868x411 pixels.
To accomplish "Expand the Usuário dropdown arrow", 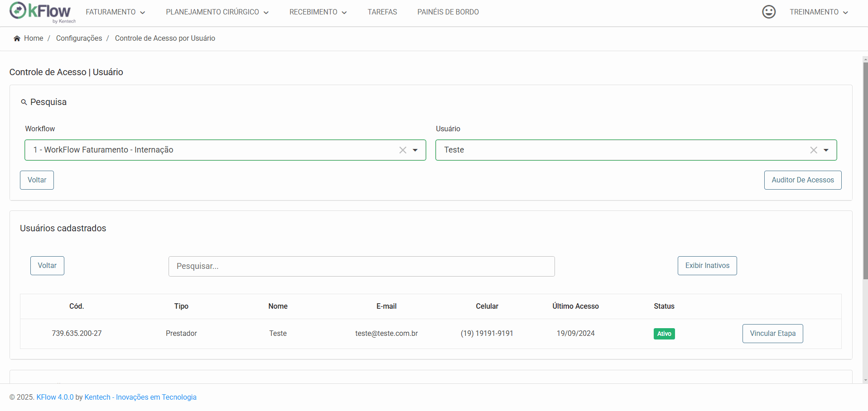I will pyautogui.click(x=826, y=150).
